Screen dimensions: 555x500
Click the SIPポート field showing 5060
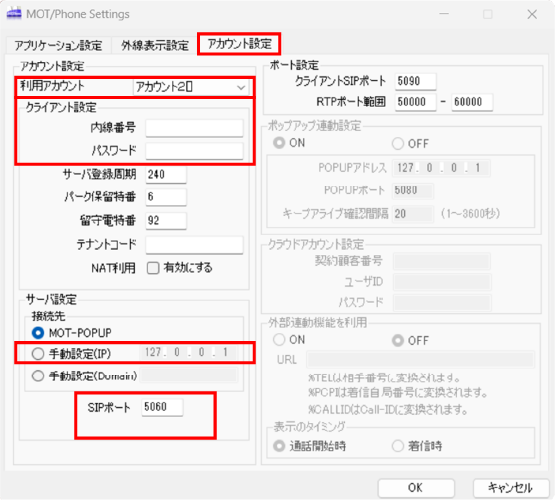162,407
